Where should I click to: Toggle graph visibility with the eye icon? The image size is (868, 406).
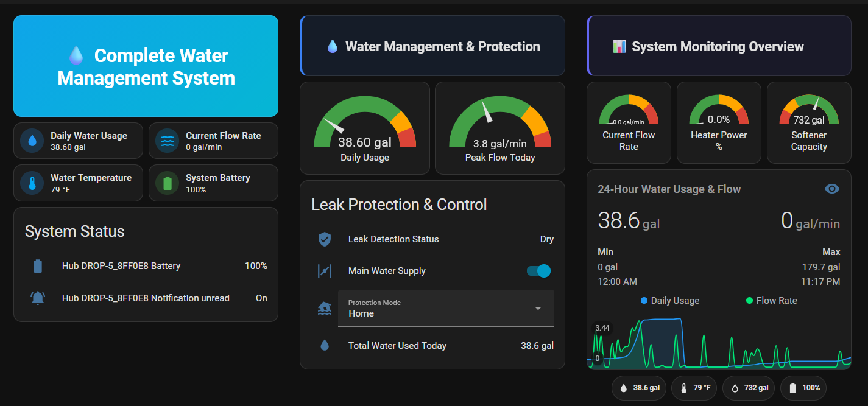click(832, 189)
